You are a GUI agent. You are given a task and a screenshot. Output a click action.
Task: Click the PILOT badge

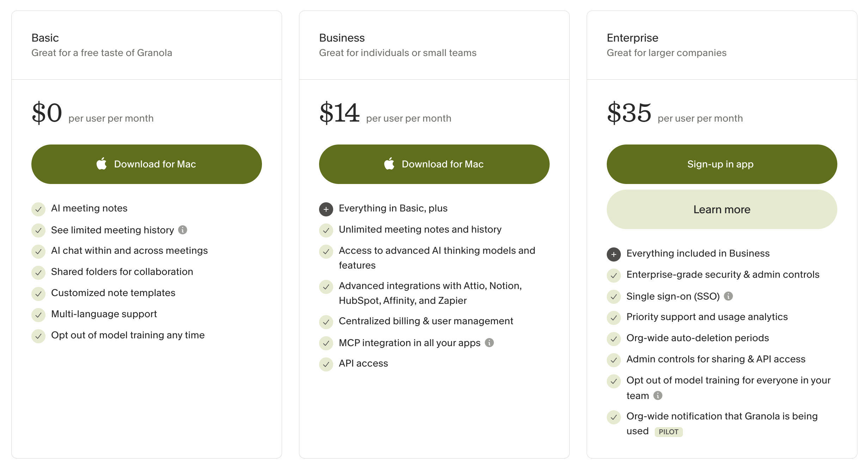tap(669, 432)
